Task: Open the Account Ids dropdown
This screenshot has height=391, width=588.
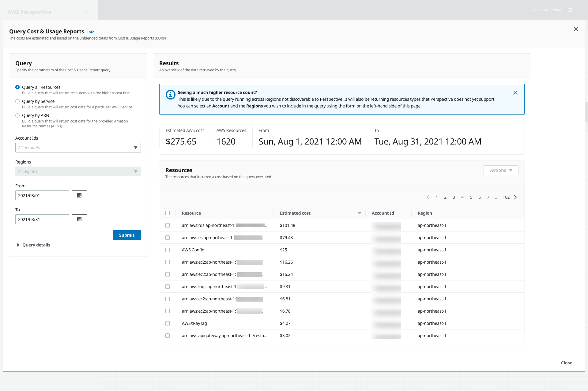Action: coord(78,148)
